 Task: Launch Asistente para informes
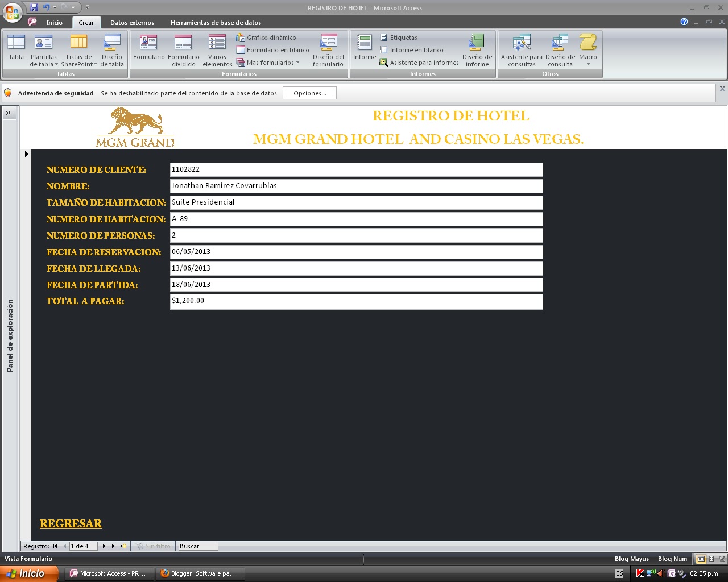tap(419, 63)
